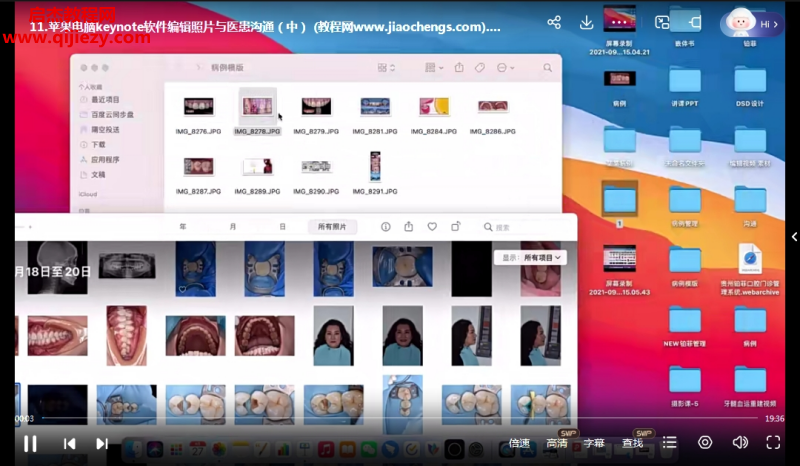Viewport: 800px width, 466px height.
Task: Open the 显示: 所有项目 filter dropdown
Action: pyautogui.click(x=531, y=258)
